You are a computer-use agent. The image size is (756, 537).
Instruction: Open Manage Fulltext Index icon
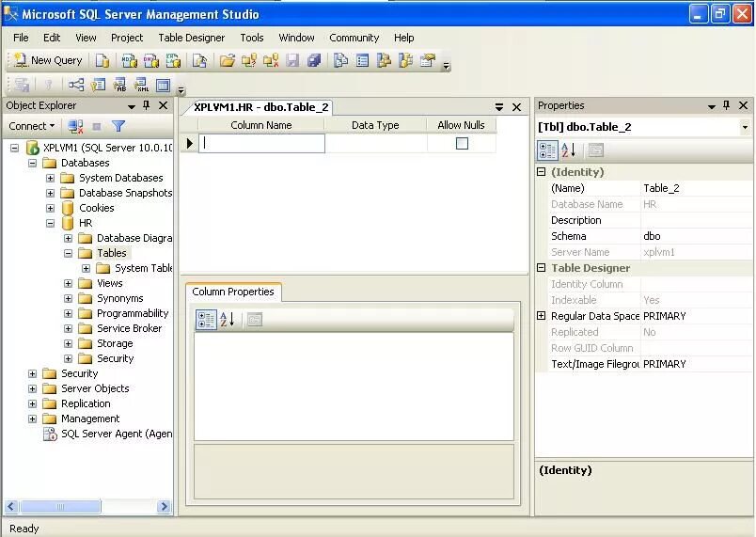coord(119,85)
